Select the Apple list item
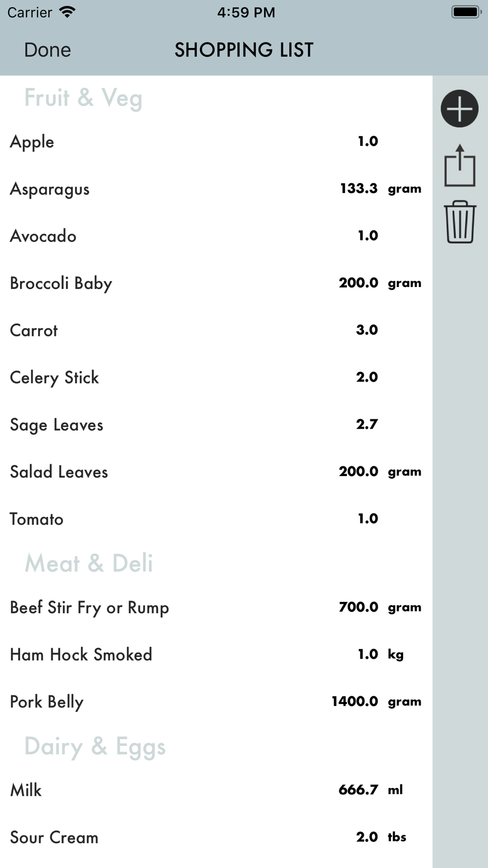The height and width of the screenshot is (868, 488). pyautogui.click(x=216, y=142)
